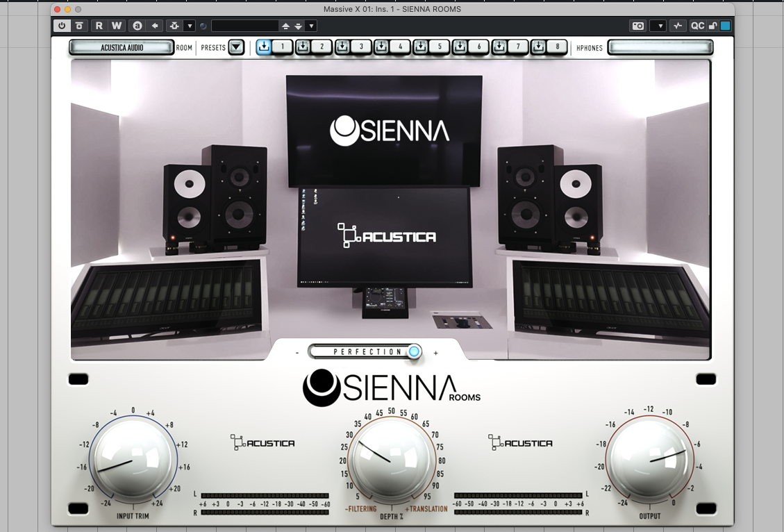Select the Write automation icon

[x=115, y=25]
